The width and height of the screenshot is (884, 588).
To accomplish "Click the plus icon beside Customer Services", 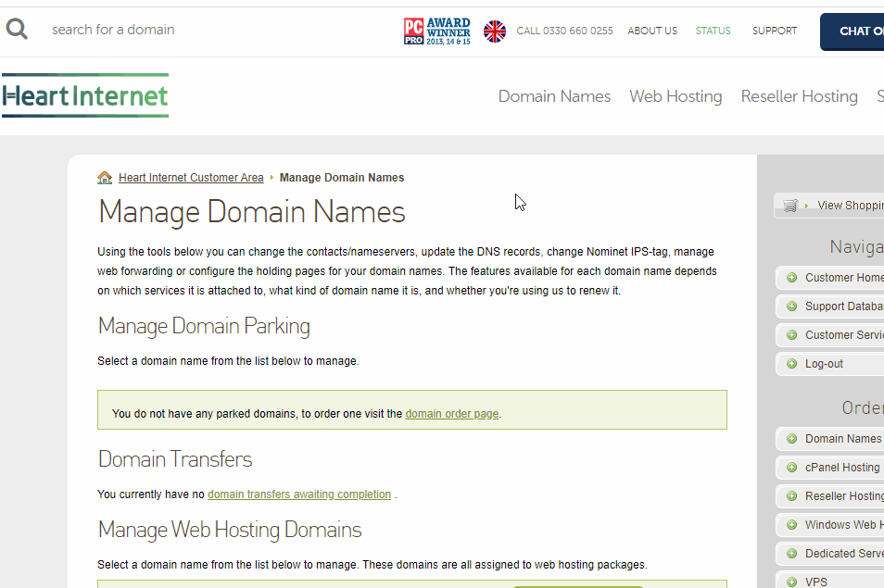I will coord(791,335).
